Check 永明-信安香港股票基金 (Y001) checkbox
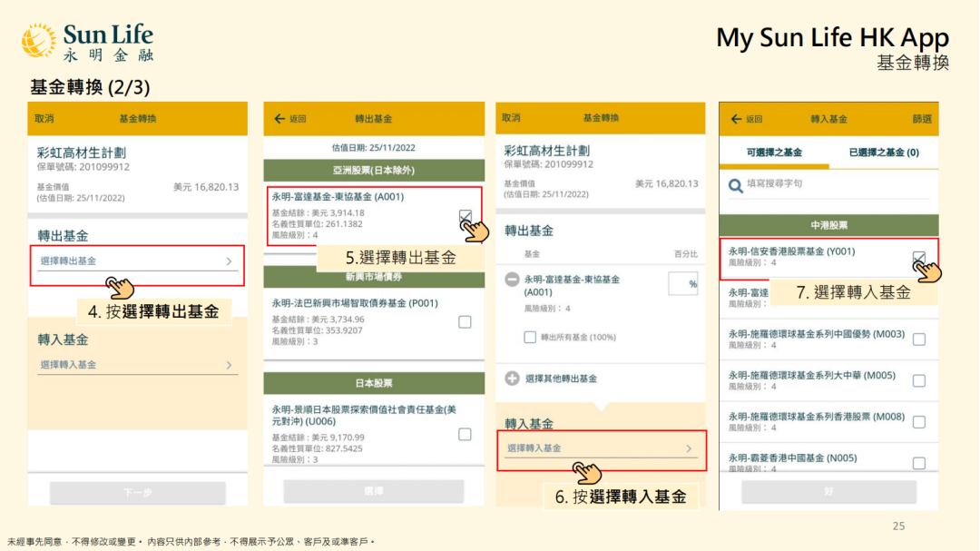The image size is (980, 551). point(918,258)
